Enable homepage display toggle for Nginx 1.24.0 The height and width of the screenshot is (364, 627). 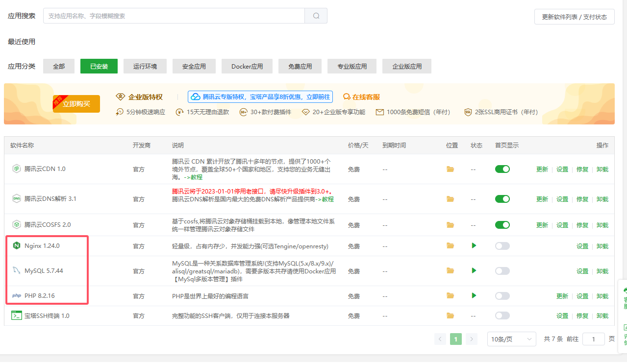[x=502, y=246]
